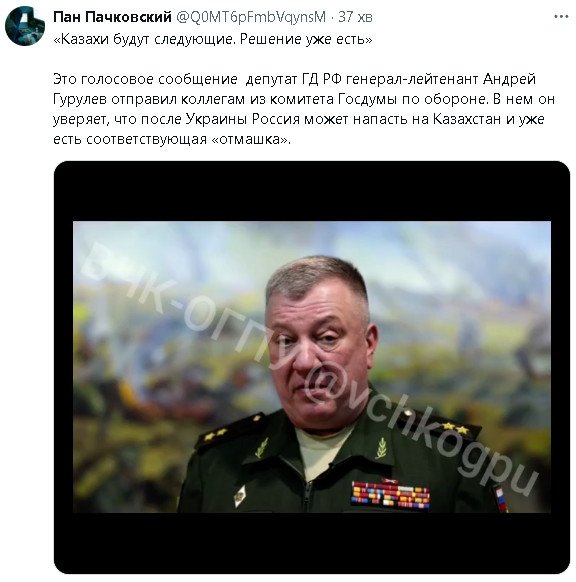Viewport: 576px width, 582px height.
Task: Open the three-dot More menu of the tweet
Action: (561, 16)
